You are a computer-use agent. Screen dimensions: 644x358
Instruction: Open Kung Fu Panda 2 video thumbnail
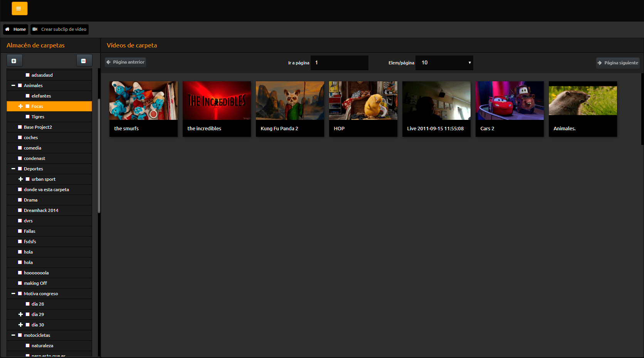(290, 101)
